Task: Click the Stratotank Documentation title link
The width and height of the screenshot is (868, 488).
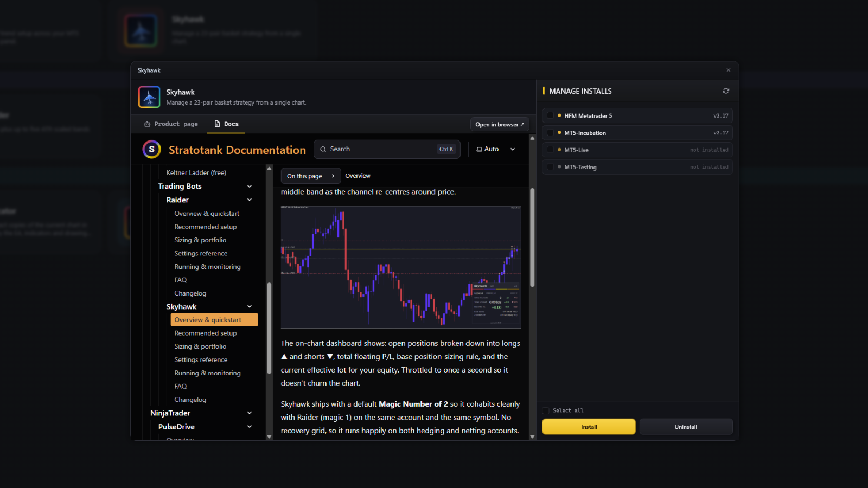Action: click(x=237, y=150)
